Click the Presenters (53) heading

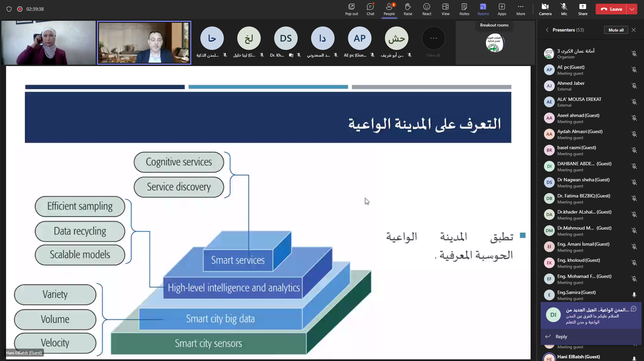point(568,30)
